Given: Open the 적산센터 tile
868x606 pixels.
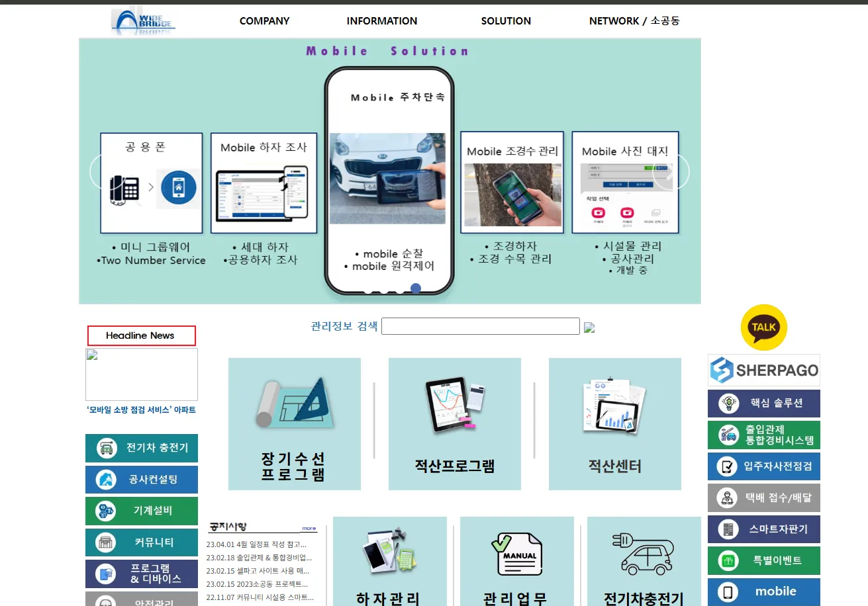Looking at the screenshot, I should pyautogui.click(x=615, y=424).
